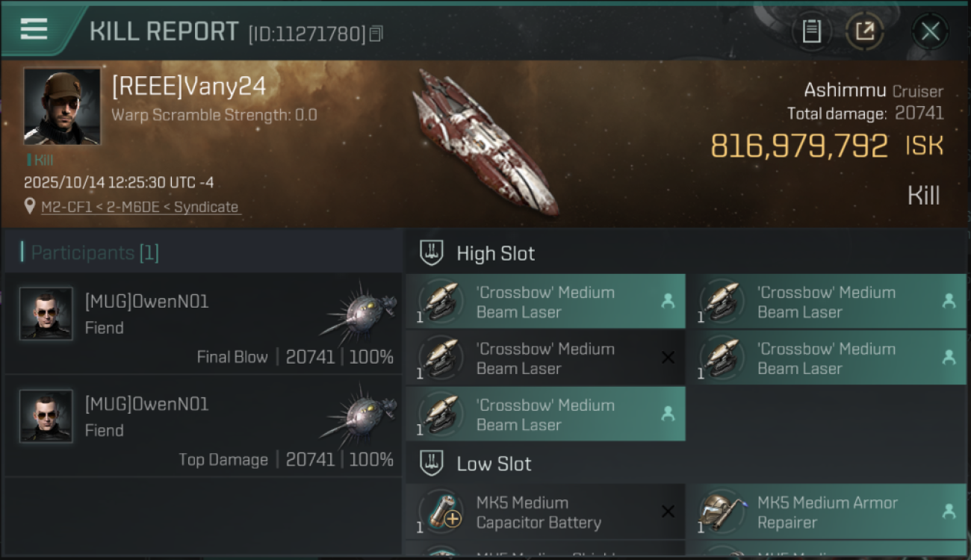
Task: Select the destroyed Crossbow Medium Beam Laser
Action: (545, 358)
